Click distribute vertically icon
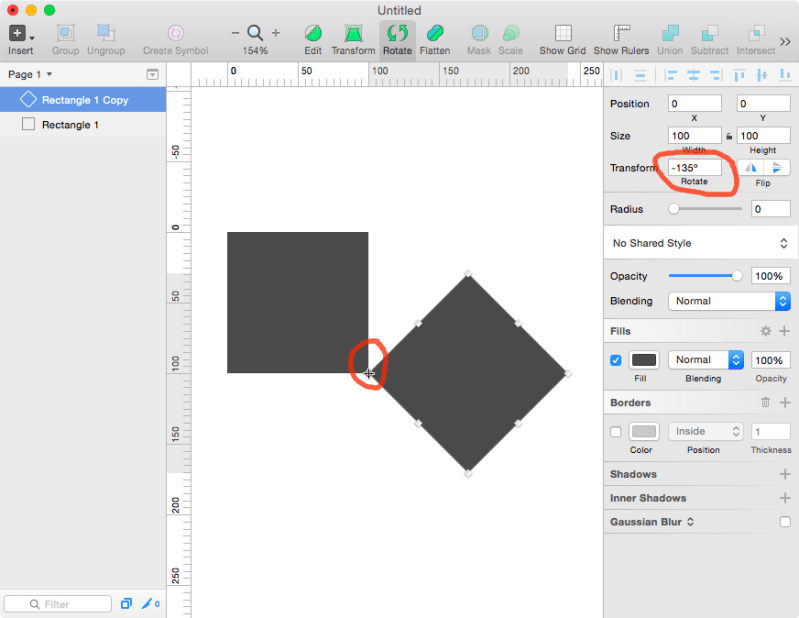799x618 pixels. coord(640,75)
